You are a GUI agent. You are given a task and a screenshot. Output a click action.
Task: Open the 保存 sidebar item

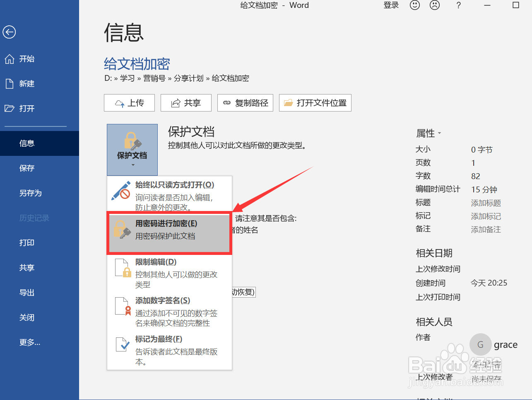tap(39, 168)
